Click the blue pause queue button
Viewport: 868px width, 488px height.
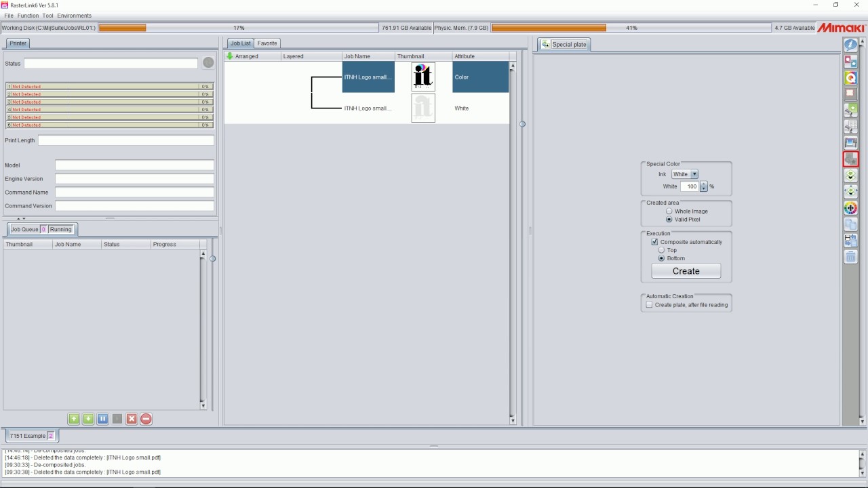point(102,419)
